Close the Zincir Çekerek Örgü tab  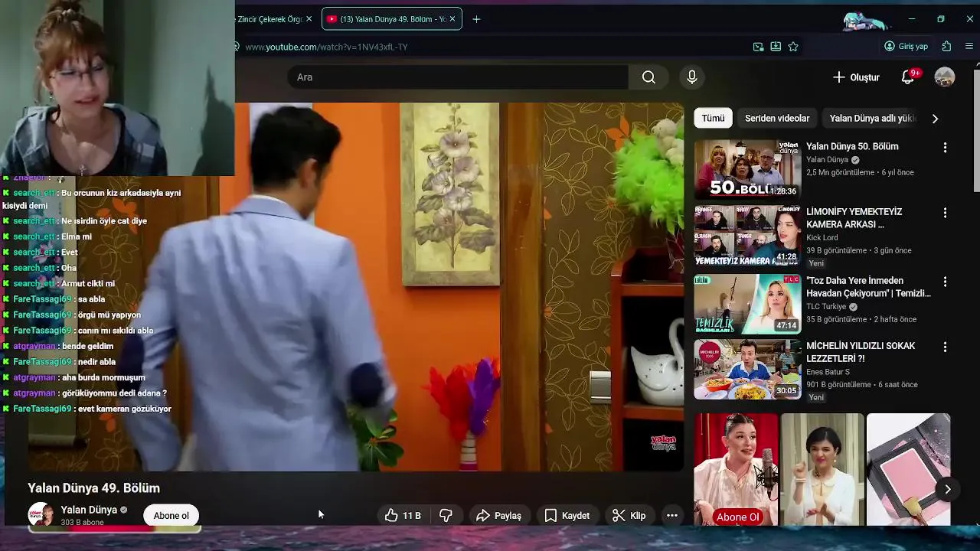tap(309, 19)
